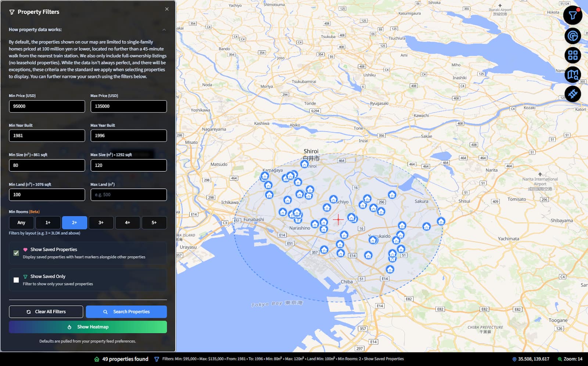Collapse the 'How property data works' section
588x366 pixels.
pos(164,30)
